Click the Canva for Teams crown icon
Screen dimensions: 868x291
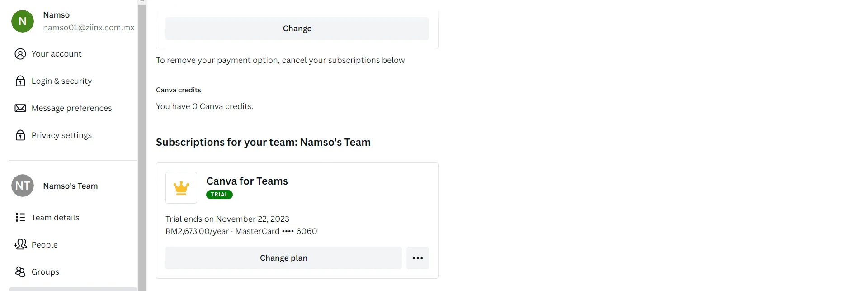coord(181,188)
